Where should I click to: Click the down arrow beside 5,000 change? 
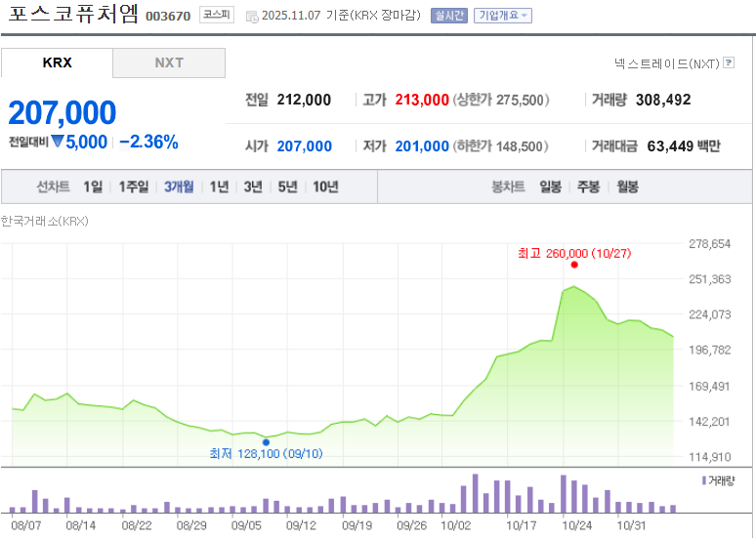[x=58, y=142]
